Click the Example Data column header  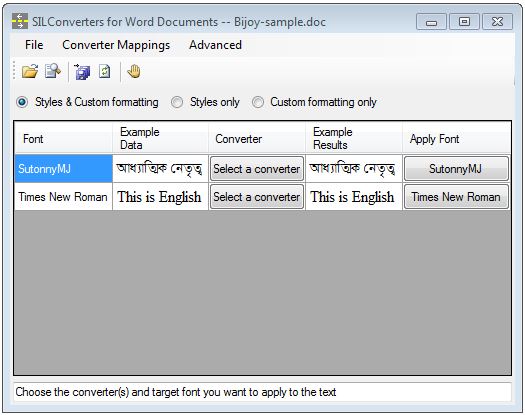tap(160, 138)
